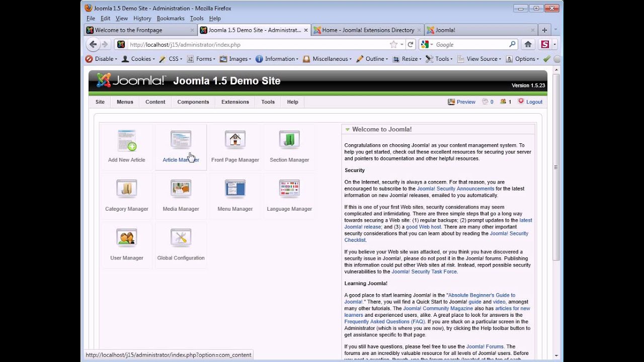Click the Firefox forward arrow button
Screen dimensions: 644x362
click(x=105, y=44)
